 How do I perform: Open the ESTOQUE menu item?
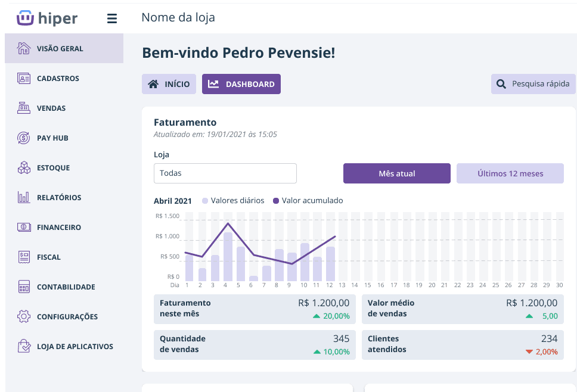[64, 167]
